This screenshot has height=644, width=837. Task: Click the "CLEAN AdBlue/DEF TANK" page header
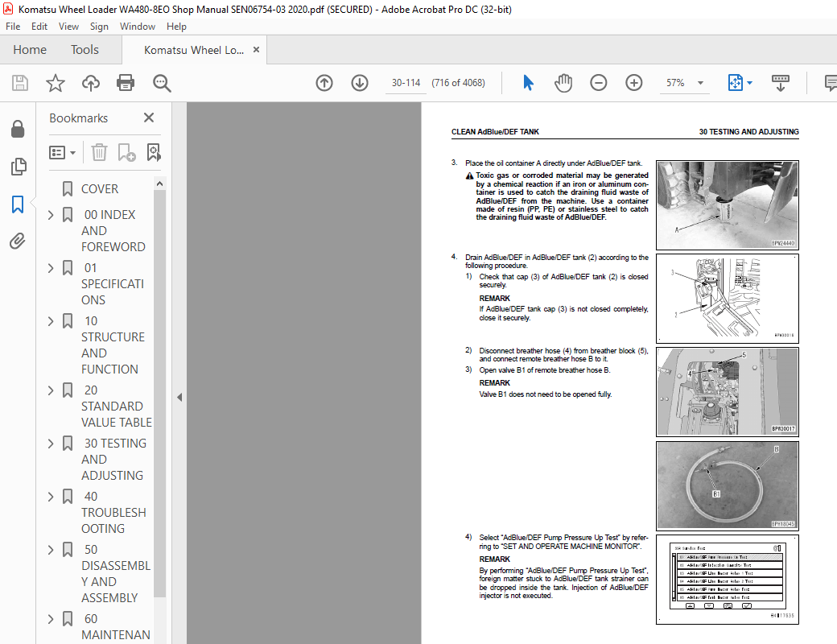[x=495, y=132]
